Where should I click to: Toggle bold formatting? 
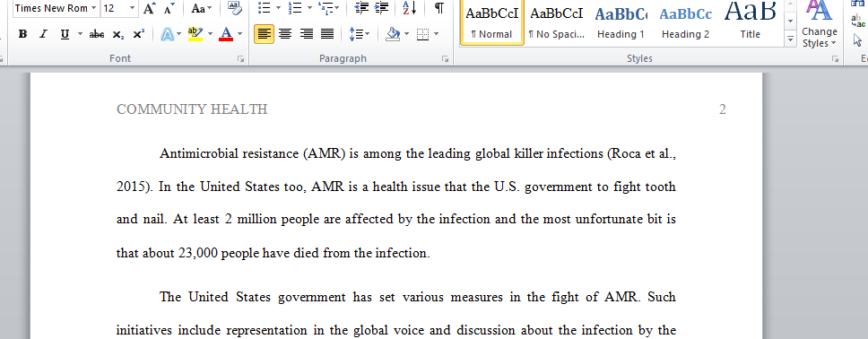click(x=22, y=34)
